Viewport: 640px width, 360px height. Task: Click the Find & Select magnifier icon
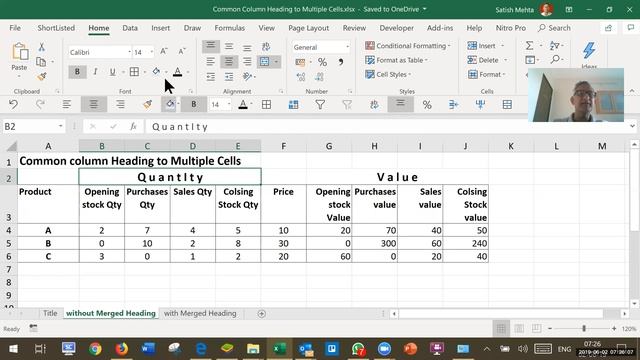[x=555, y=60]
